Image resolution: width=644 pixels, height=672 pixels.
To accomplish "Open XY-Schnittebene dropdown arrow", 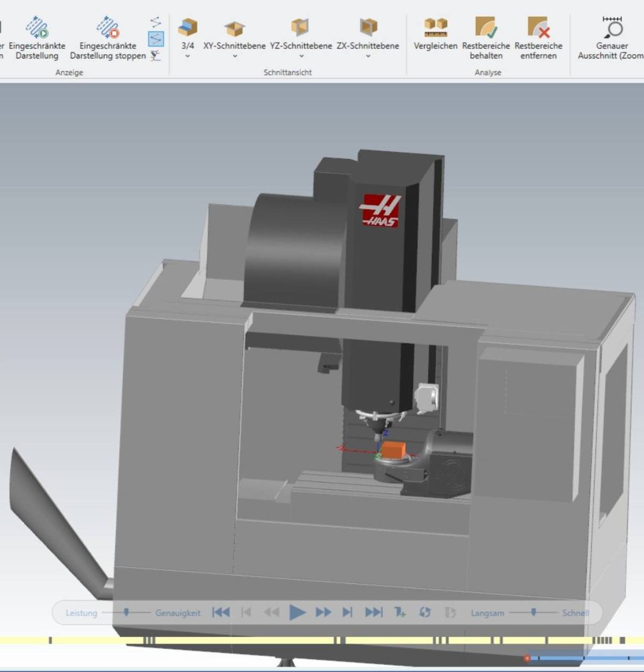I will [x=235, y=56].
